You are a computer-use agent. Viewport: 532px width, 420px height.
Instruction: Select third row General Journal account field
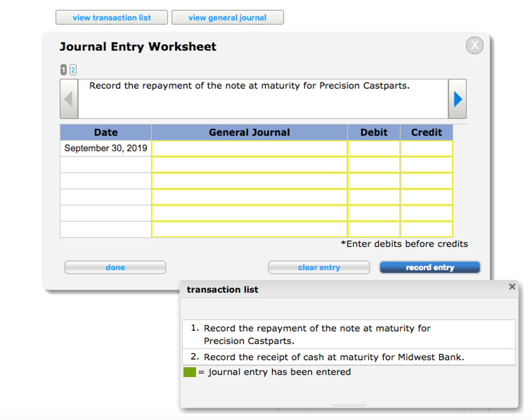click(x=249, y=181)
